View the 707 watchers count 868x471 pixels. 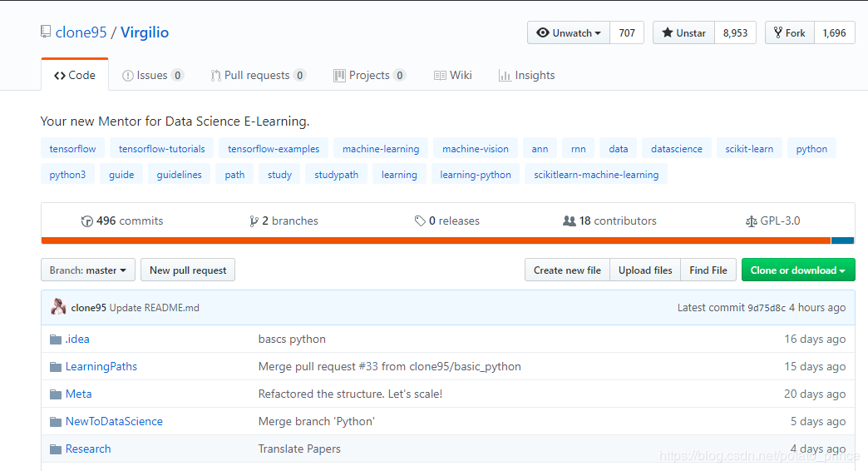tap(627, 32)
